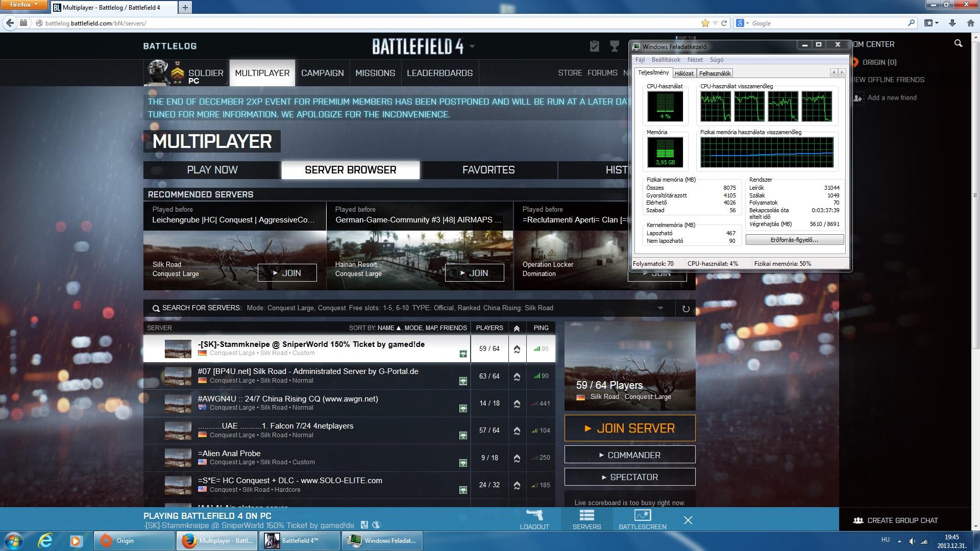The image size is (980, 551).
Task: Open the media player taskbar icon
Action: pyautogui.click(x=76, y=540)
